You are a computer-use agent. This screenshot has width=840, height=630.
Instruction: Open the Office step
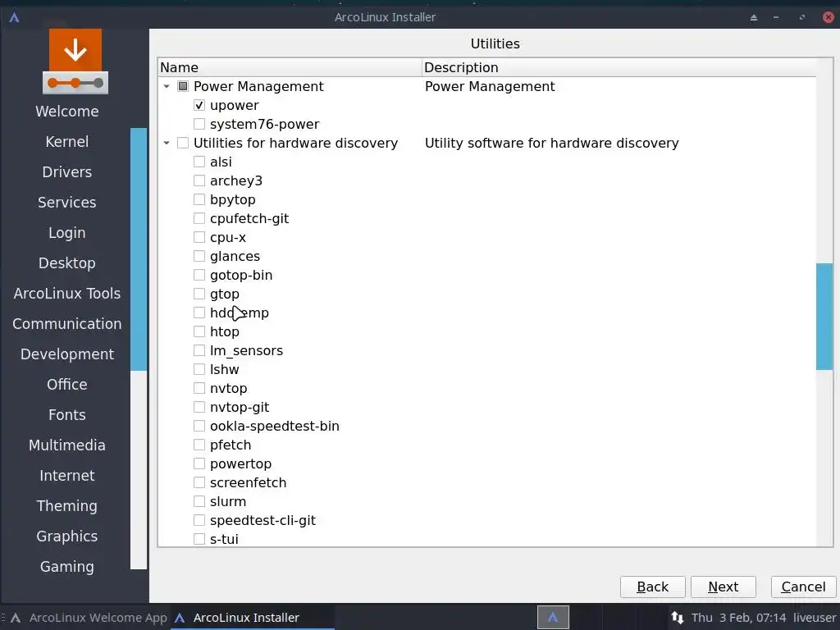pyautogui.click(x=67, y=385)
